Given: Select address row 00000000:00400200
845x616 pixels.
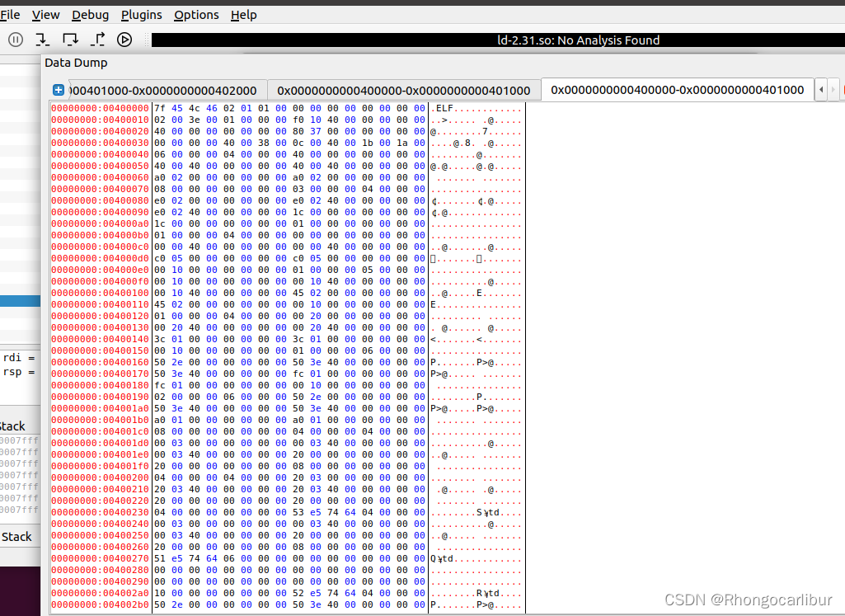Looking at the screenshot, I should [x=101, y=477].
